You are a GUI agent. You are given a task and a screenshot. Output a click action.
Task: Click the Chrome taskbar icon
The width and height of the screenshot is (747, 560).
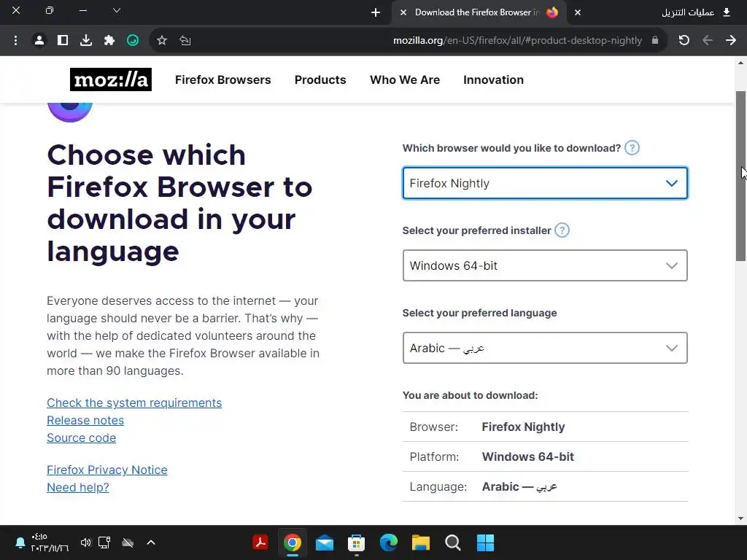point(293,542)
